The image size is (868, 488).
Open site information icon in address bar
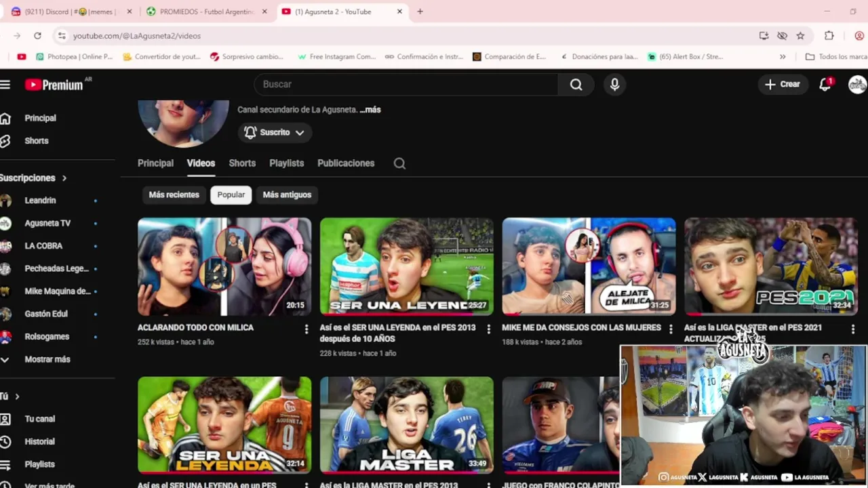[x=62, y=35]
